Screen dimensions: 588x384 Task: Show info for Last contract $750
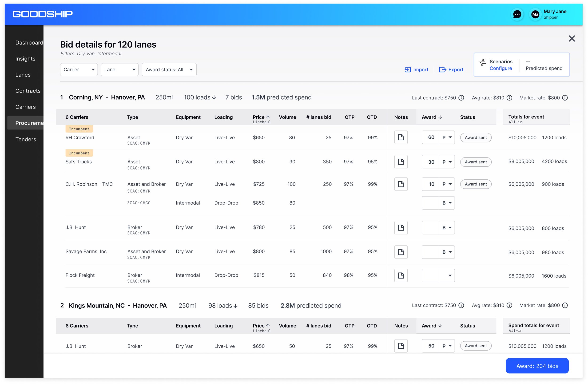click(461, 98)
